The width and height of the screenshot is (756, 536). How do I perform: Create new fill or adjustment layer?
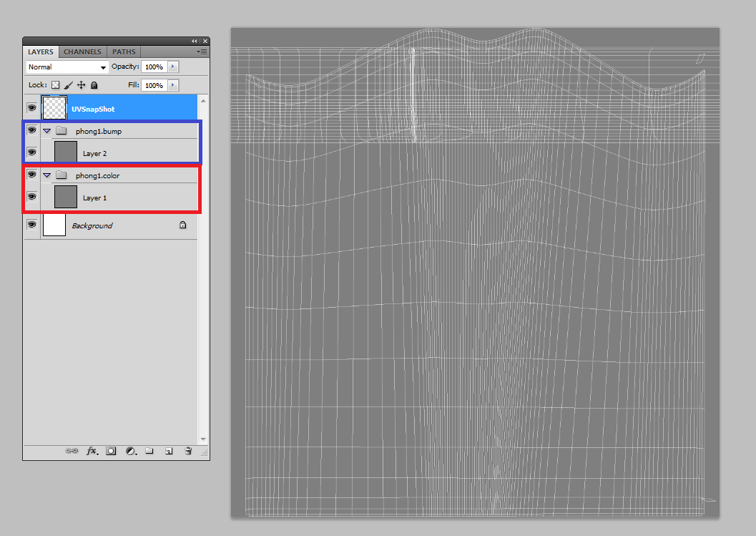pos(130,452)
